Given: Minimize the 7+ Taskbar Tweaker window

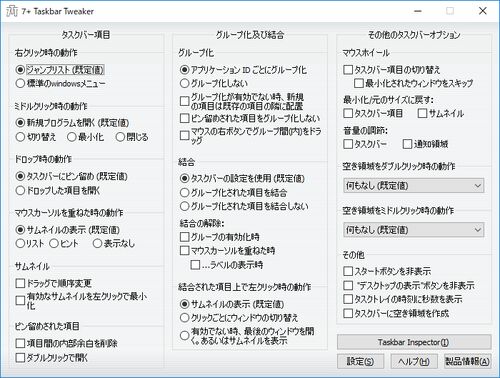Looking at the screenshot, I should [x=418, y=11].
